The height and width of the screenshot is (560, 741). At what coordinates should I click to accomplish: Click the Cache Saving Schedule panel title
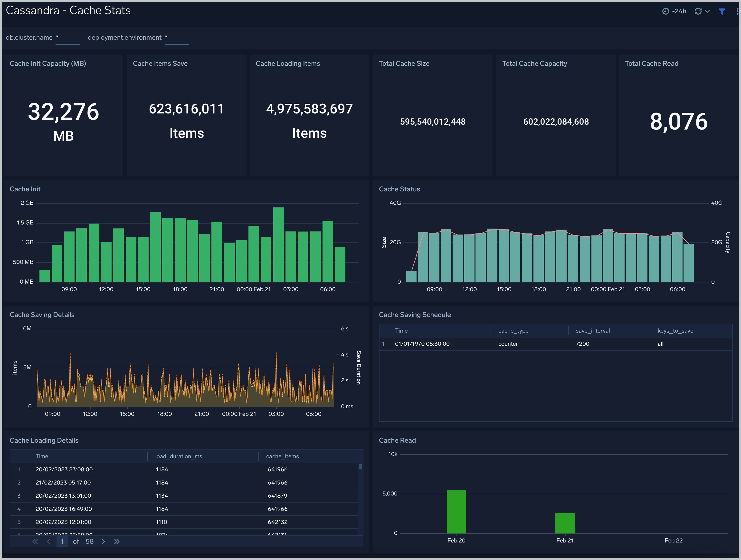click(x=415, y=315)
